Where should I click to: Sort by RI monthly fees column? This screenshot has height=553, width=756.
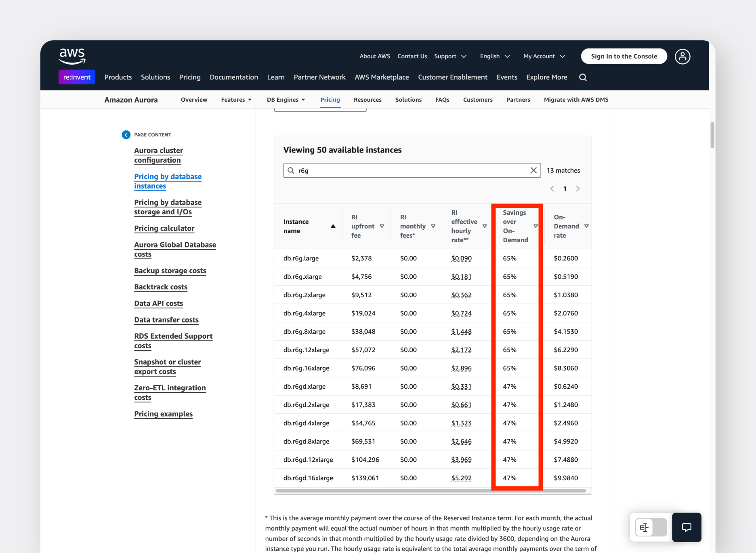[x=433, y=226]
